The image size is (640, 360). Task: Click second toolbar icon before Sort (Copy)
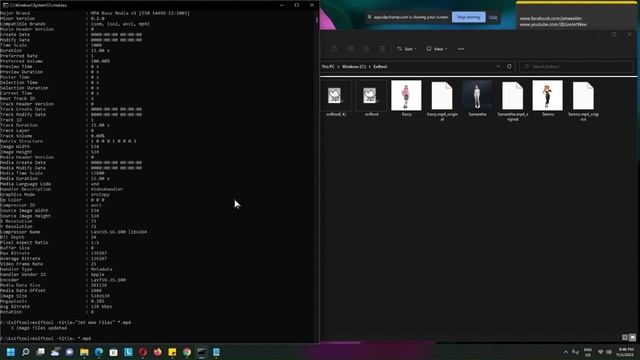[x=350, y=49]
